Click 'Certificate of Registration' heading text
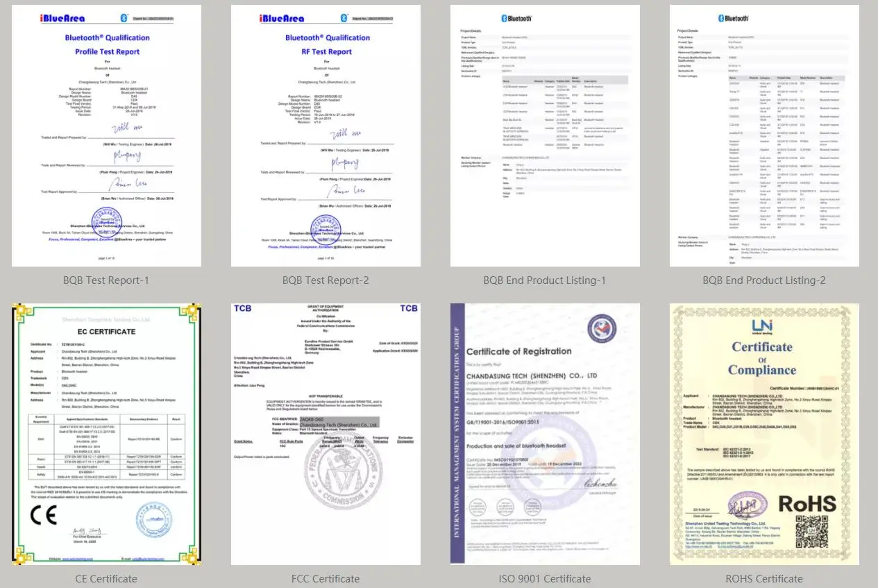Viewport: 878px width, 588px height. [x=519, y=351]
